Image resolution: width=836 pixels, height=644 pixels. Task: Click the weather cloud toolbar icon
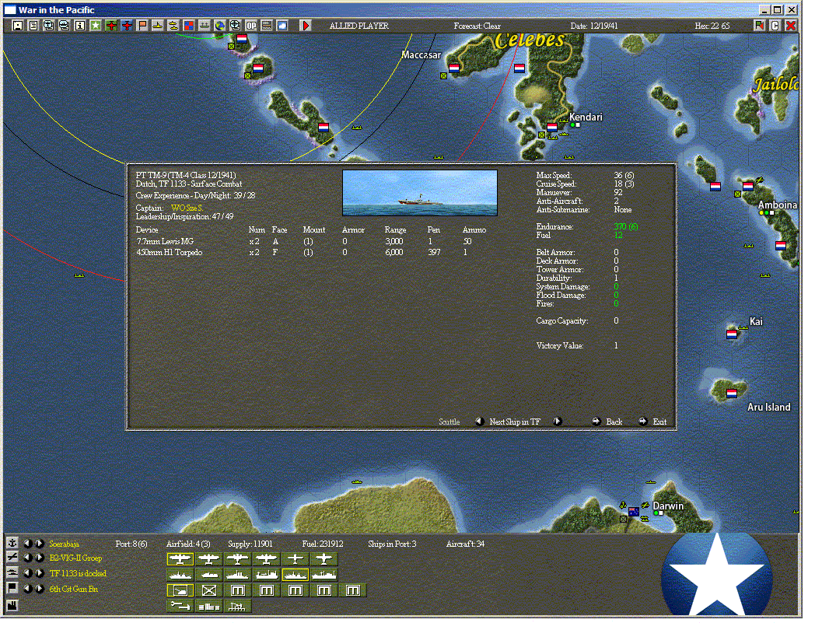pyautogui.click(x=282, y=25)
